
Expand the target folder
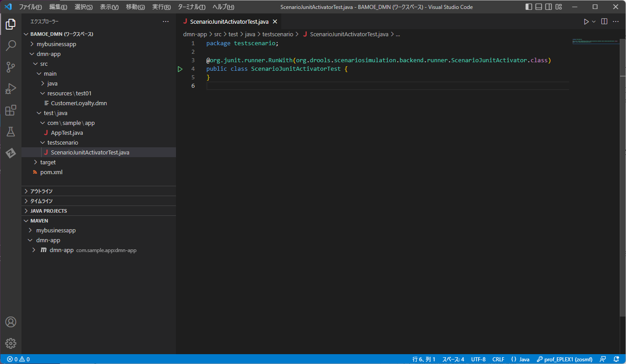pos(99,162)
